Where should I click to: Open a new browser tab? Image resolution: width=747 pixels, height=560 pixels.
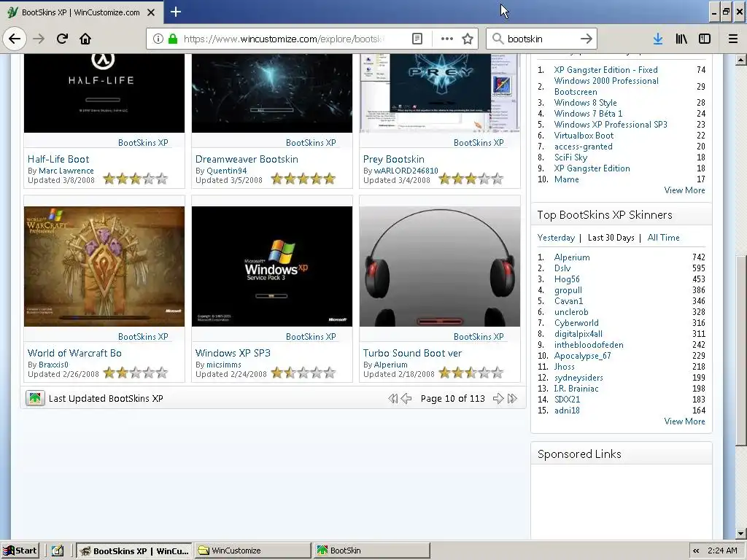click(x=175, y=12)
